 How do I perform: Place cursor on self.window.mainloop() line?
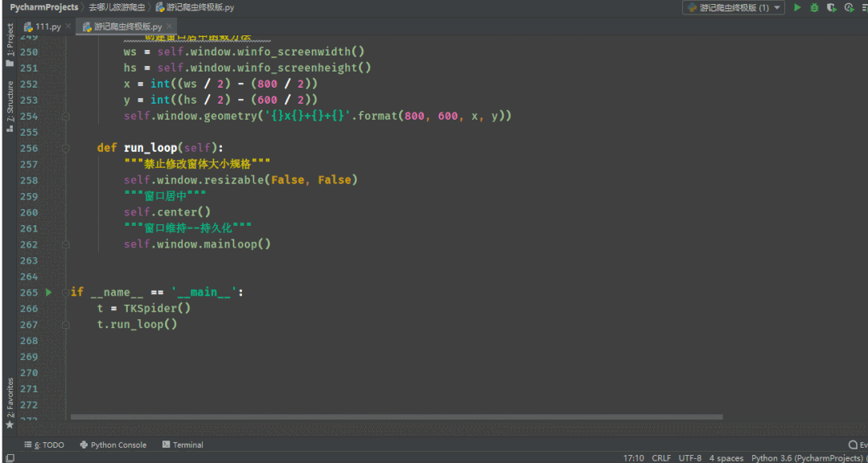[197, 244]
